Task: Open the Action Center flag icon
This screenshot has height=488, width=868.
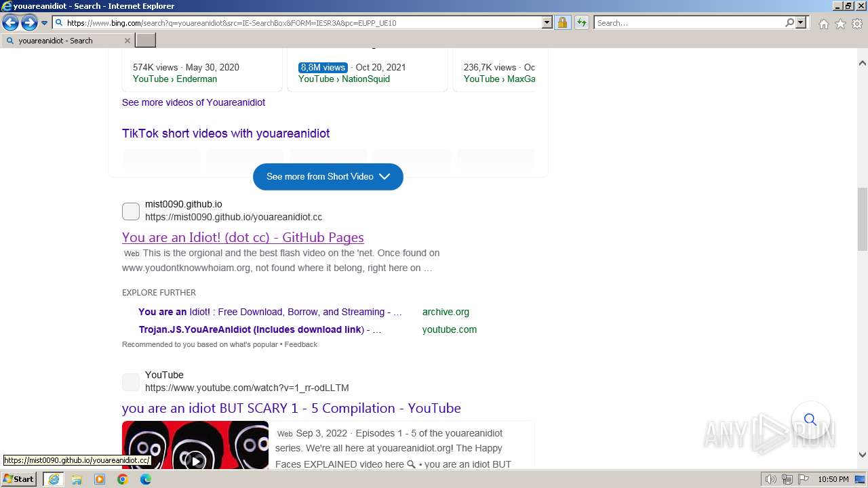Action: click(x=803, y=479)
